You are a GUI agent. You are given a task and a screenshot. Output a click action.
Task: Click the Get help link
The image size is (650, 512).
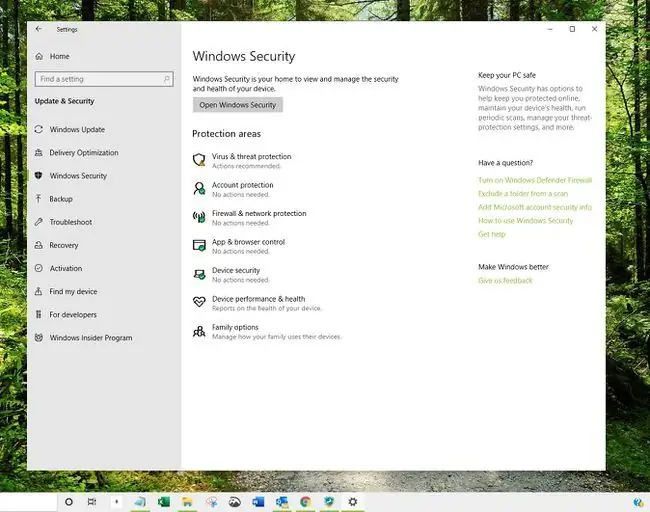click(x=492, y=234)
